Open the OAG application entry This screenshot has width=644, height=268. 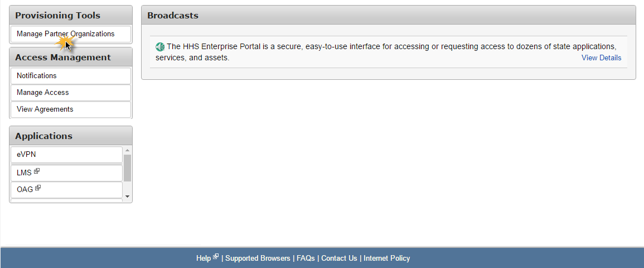tap(66, 189)
